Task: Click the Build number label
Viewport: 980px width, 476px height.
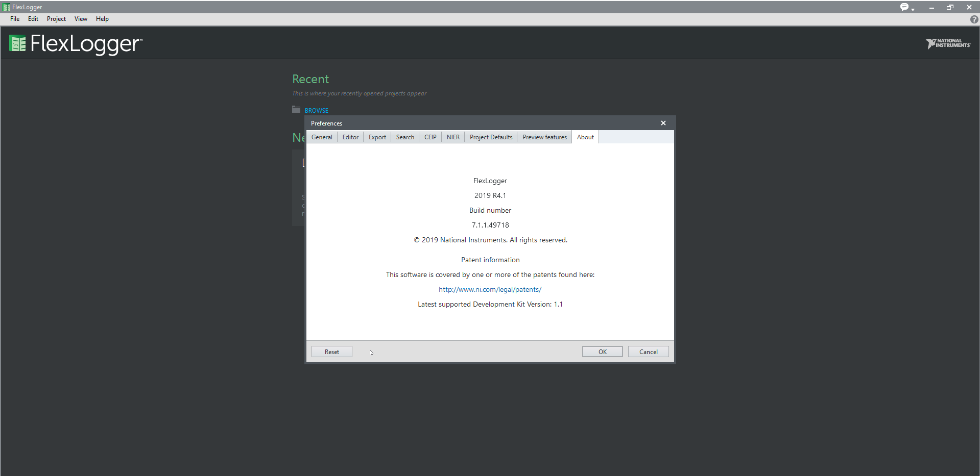Action: 490,210
